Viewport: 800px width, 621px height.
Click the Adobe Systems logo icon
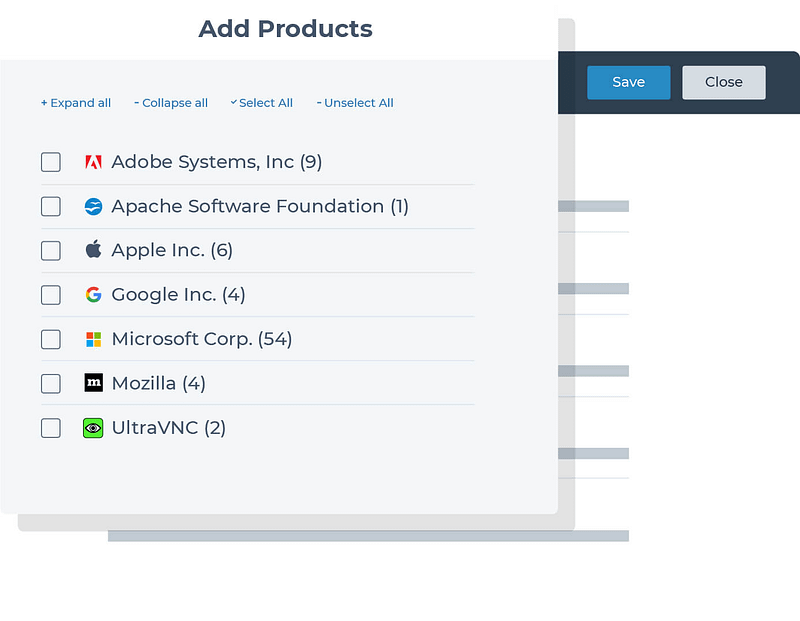93,162
